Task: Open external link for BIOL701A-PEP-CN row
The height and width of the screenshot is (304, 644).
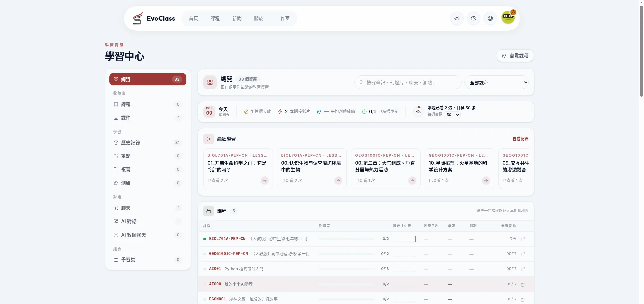Action: (523, 239)
